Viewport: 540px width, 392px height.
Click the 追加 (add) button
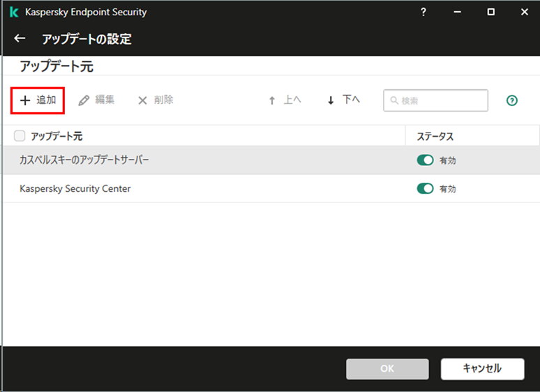point(38,100)
